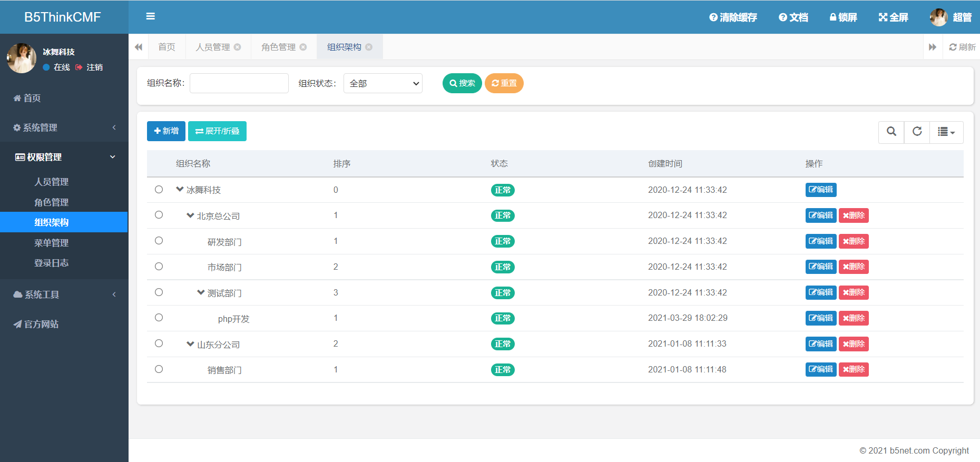The width and height of the screenshot is (980, 462).
Task: Click the 清除缓存 header item
Action: point(733,17)
